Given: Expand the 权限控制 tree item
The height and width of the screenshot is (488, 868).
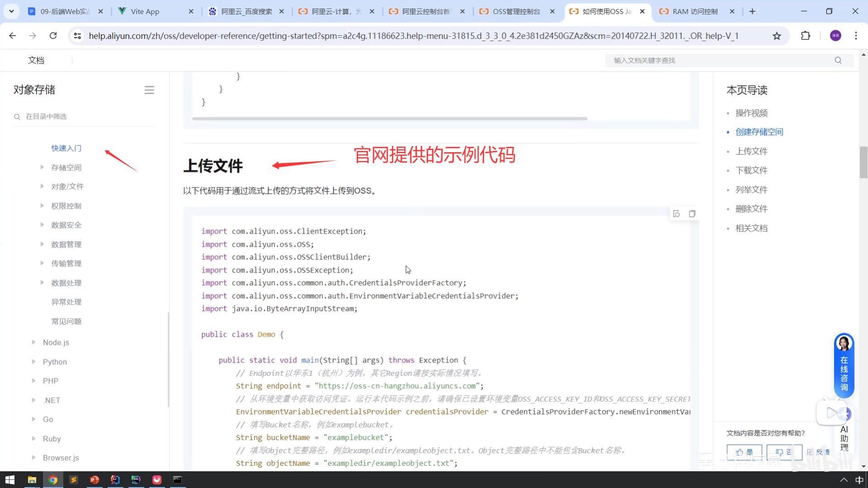Looking at the screenshot, I should pyautogui.click(x=42, y=206).
